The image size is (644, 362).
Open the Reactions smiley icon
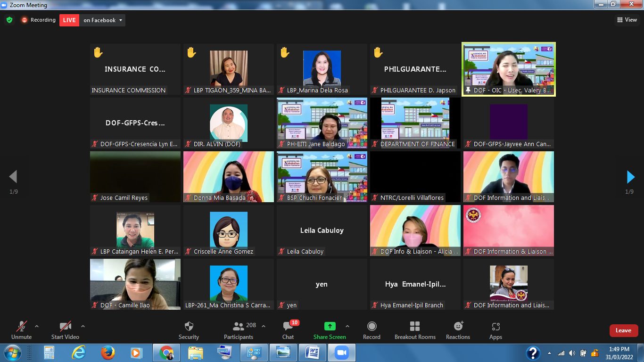pos(458,326)
